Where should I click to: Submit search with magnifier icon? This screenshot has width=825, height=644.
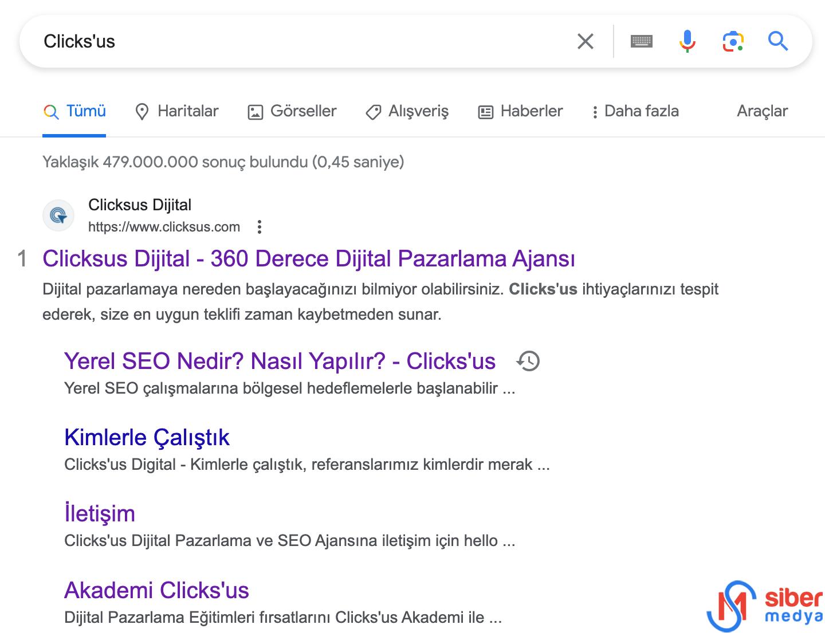778,41
